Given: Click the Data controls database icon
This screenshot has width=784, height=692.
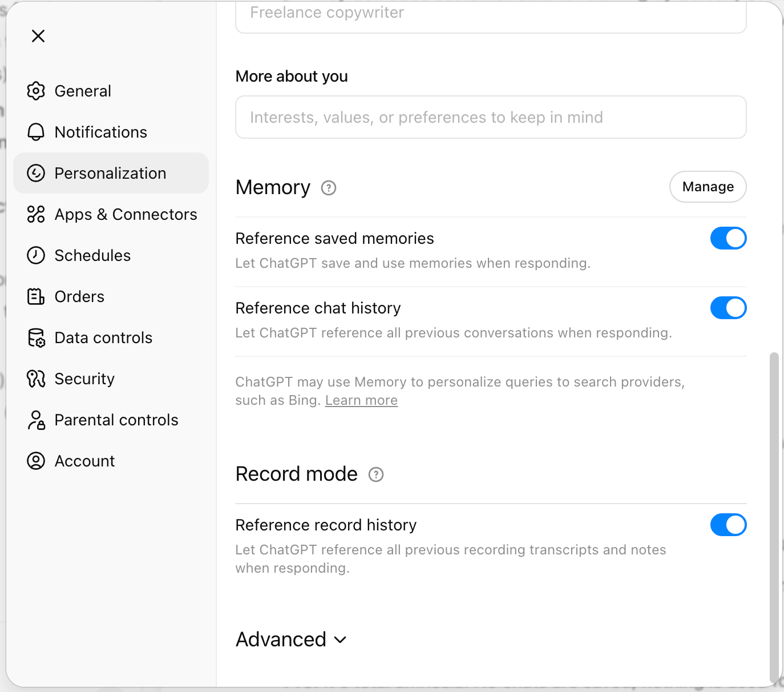Looking at the screenshot, I should click(36, 338).
